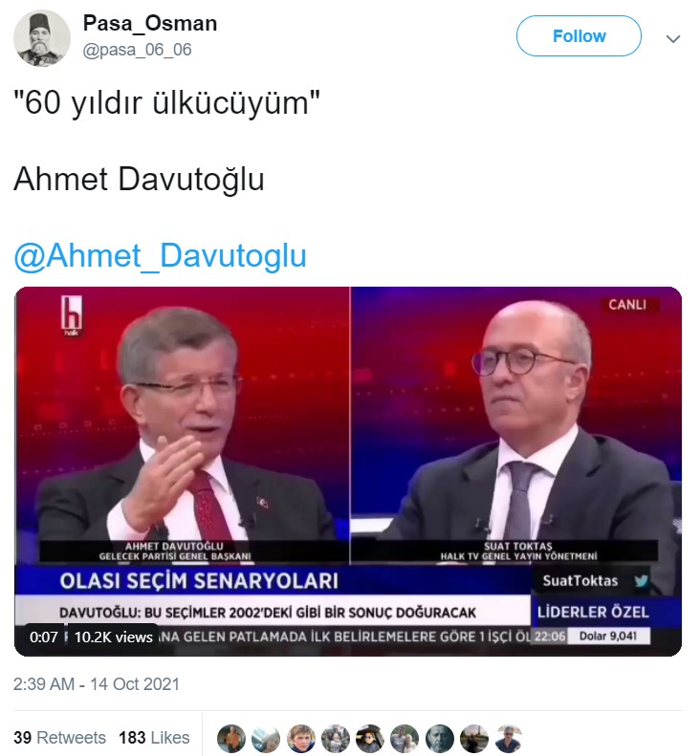Open the @Ahmet_Davutoglu mention link
The height and width of the screenshot is (756, 700).
[160, 255]
